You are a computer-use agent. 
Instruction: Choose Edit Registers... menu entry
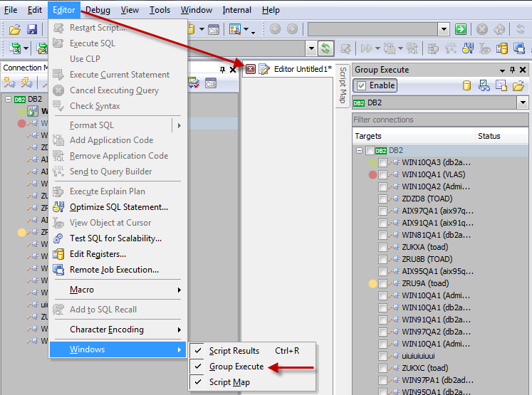point(118,254)
